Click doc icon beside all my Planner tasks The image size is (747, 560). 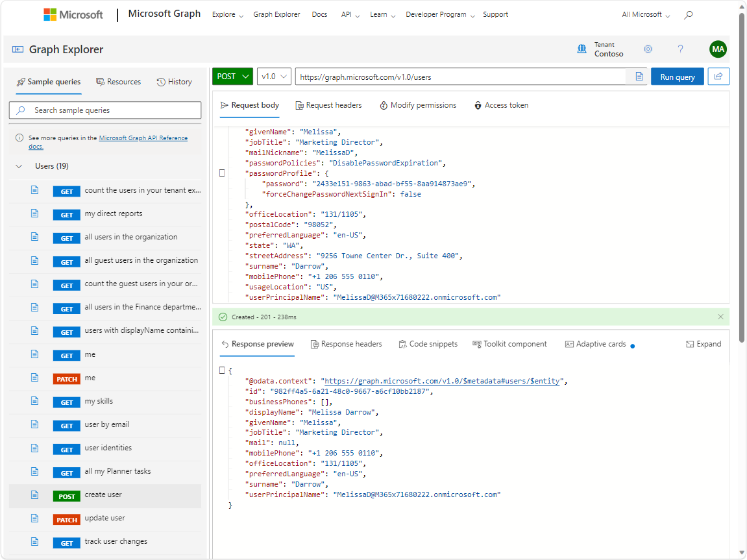pyautogui.click(x=35, y=472)
